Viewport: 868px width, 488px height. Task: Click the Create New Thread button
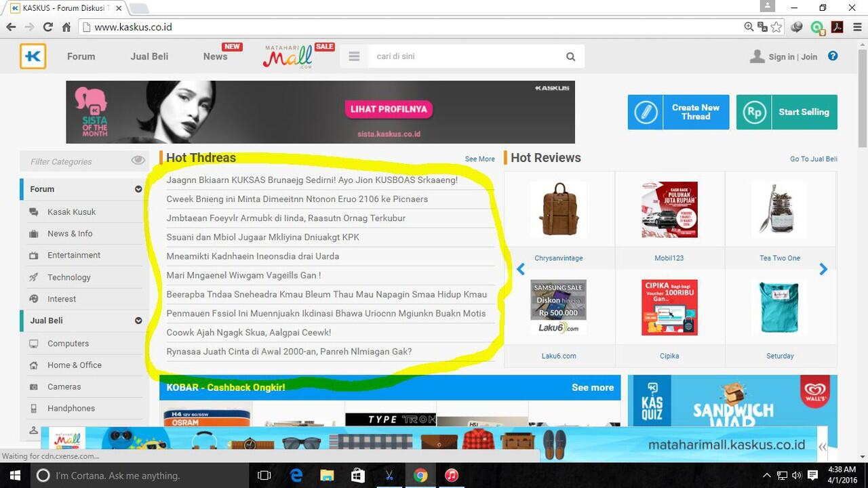pyautogui.click(x=678, y=112)
